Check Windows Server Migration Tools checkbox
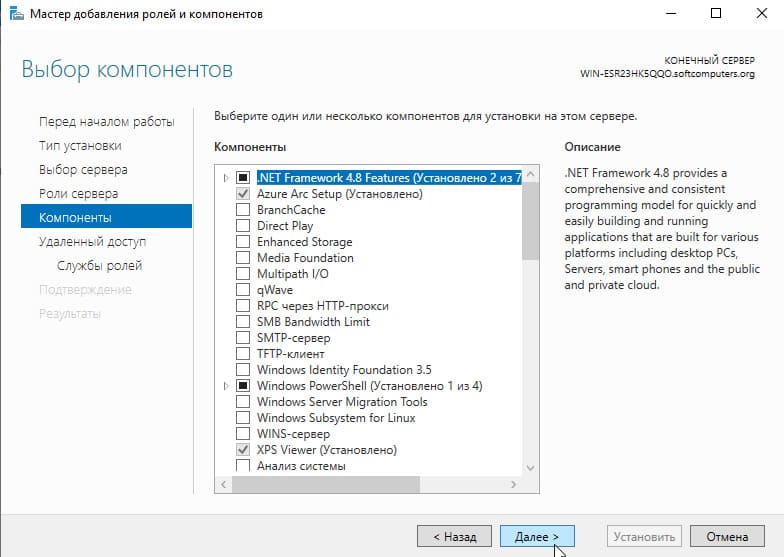This screenshot has height=557, width=784. coord(243,402)
